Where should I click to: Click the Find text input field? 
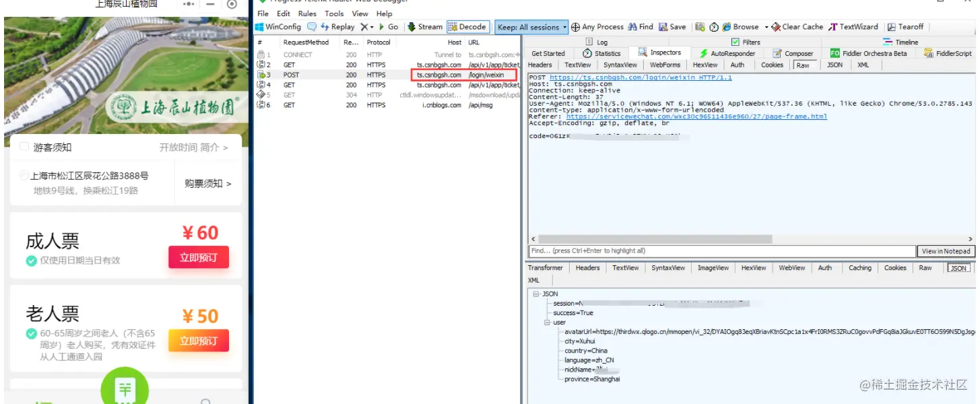coord(722,250)
